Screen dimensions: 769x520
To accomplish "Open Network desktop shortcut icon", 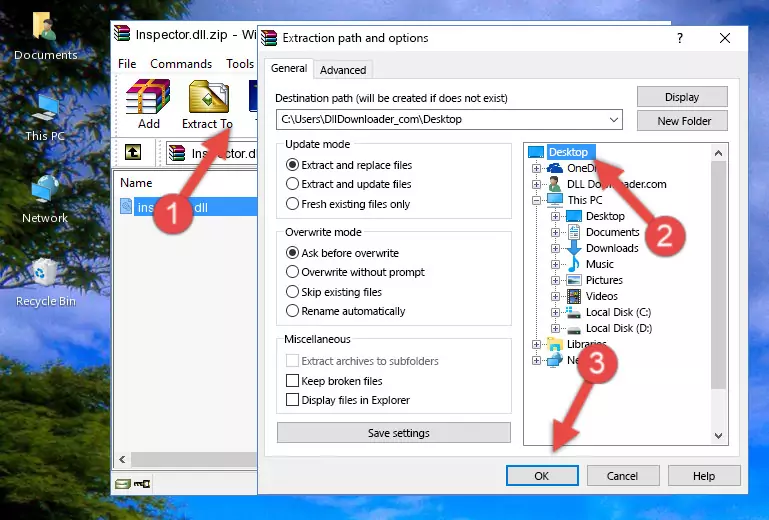I will (45, 189).
